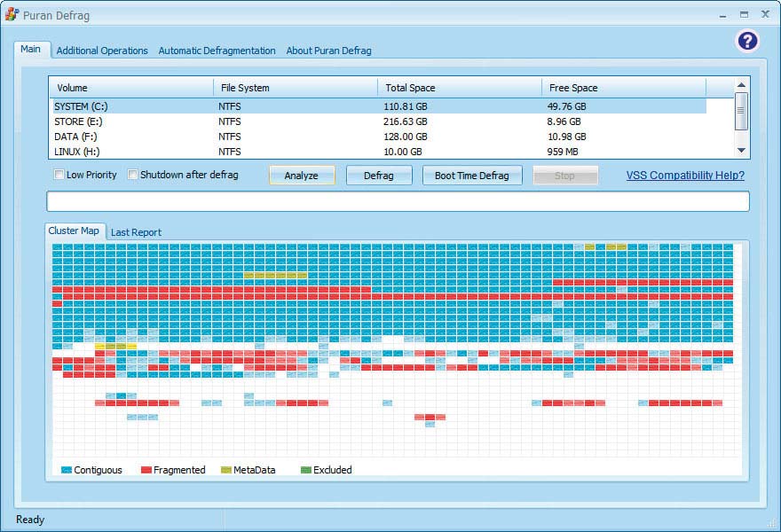Open the Additional Operations tab
This screenshot has height=532, width=781.
tap(102, 51)
